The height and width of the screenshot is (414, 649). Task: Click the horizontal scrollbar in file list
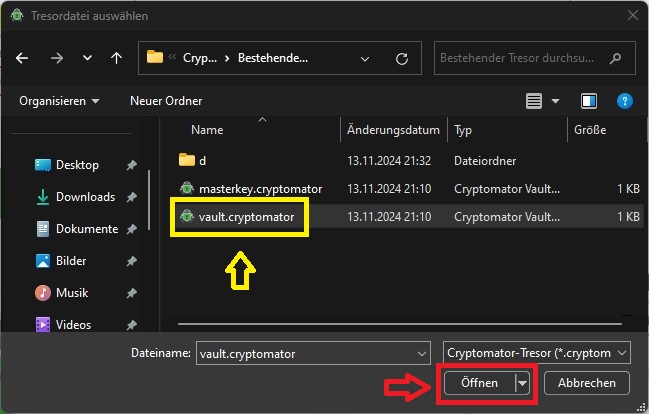coord(400,323)
